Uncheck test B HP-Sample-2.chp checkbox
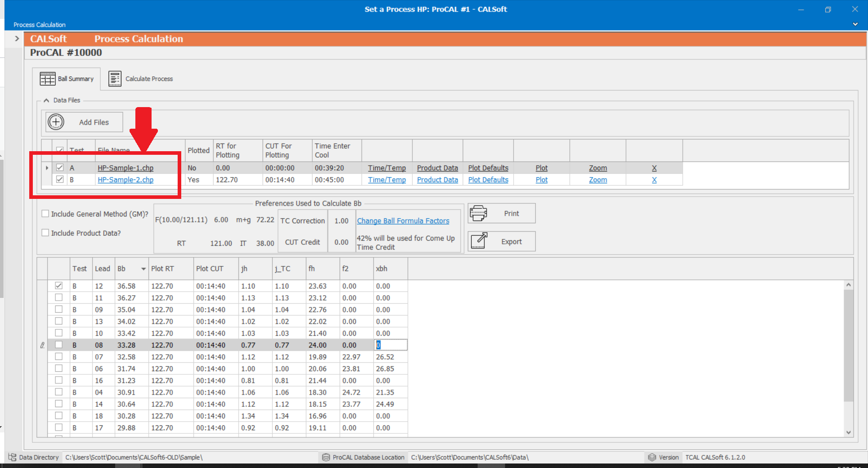Screen dimensions: 868x468 (x=60, y=179)
